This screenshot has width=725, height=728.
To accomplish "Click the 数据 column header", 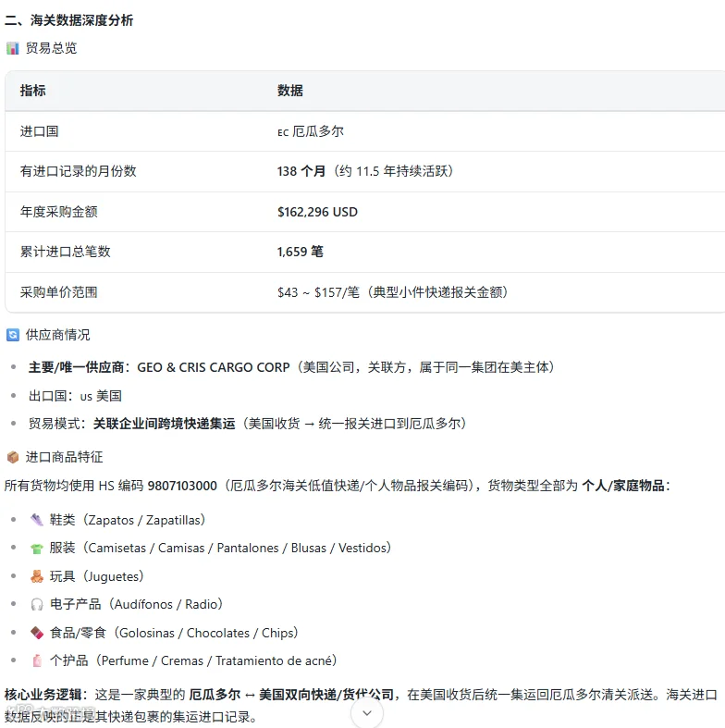I will coord(290,91).
